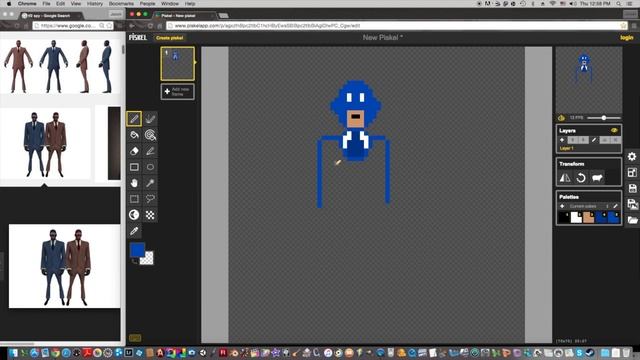This screenshot has height=360, width=640.
Task: Pick the tan palette color
Action: [x=589, y=217]
